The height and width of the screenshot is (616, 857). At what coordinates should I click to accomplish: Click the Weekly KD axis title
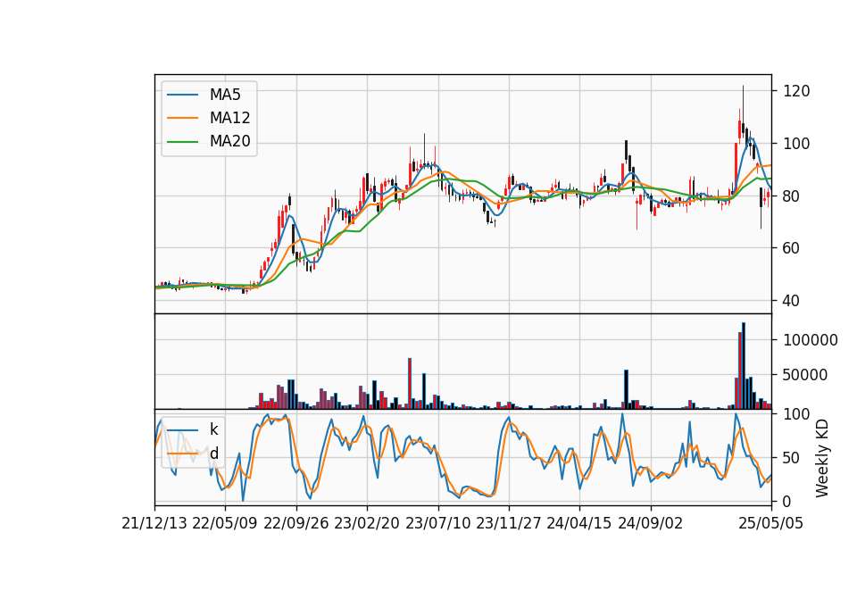822,459
